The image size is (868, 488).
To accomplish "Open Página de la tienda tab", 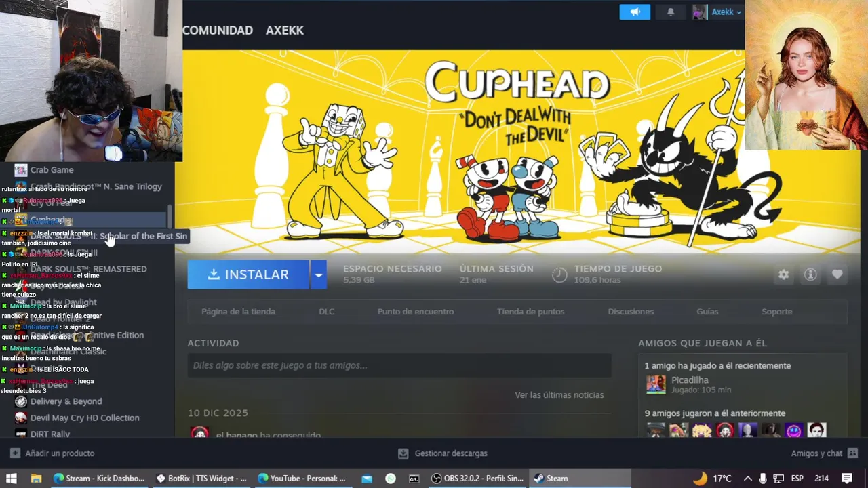I will 238,312.
